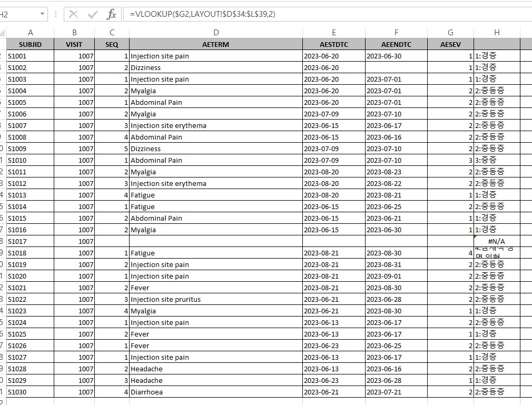Select column F header
532x405 pixels.
tap(396, 33)
